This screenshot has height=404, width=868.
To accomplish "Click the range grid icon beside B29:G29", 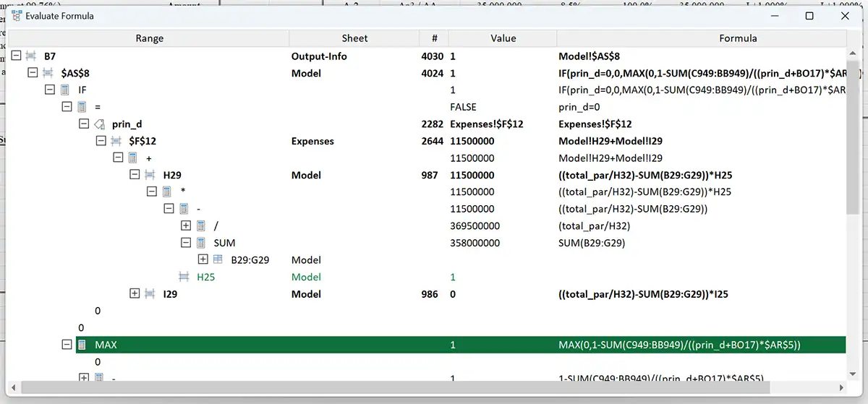I will click(x=217, y=259).
